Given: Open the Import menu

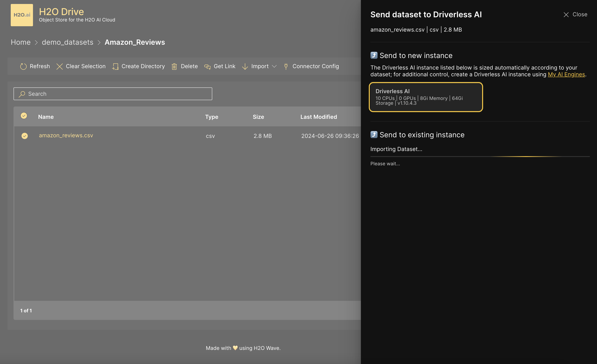Looking at the screenshot, I should click(260, 66).
